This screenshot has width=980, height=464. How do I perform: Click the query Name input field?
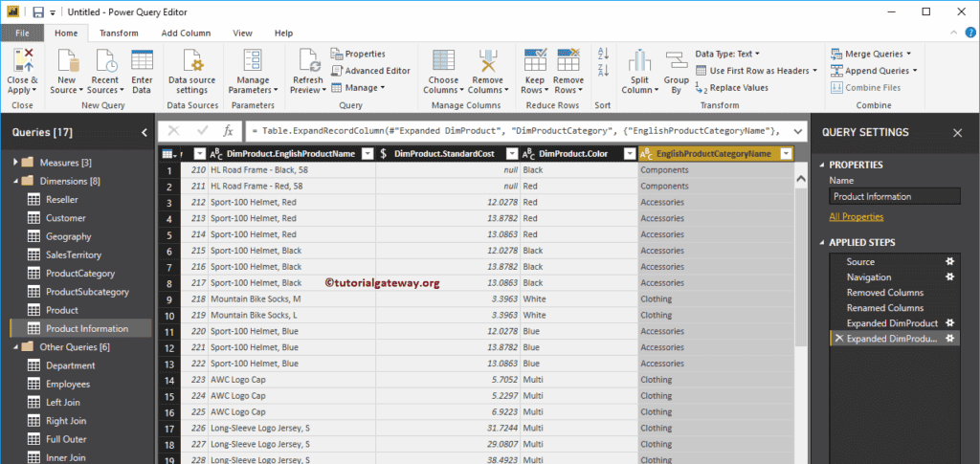(894, 196)
